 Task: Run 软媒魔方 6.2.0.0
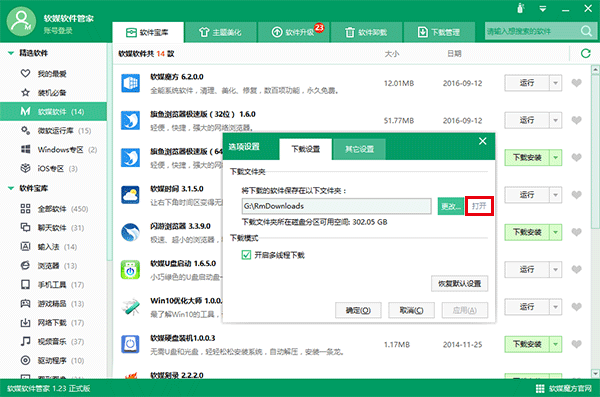[x=527, y=83]
